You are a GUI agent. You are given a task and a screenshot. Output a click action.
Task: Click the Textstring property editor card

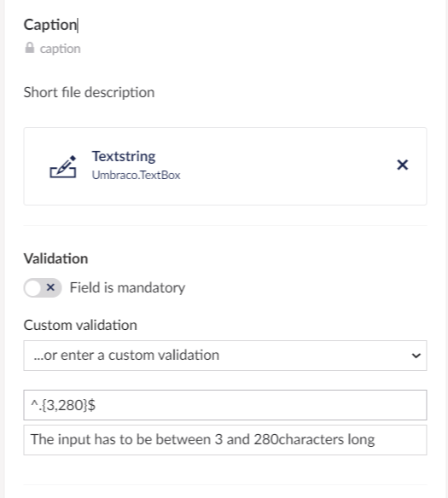tap(225, 166)
